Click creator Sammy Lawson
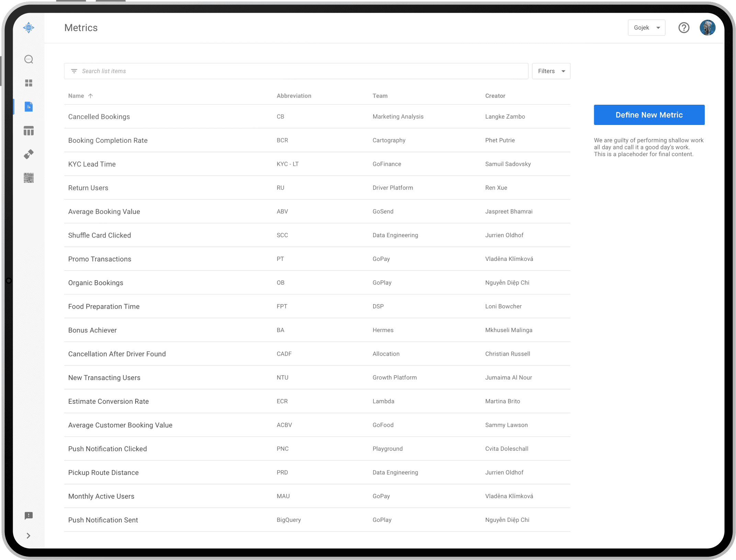736x560 pixels. pos(506,425)
